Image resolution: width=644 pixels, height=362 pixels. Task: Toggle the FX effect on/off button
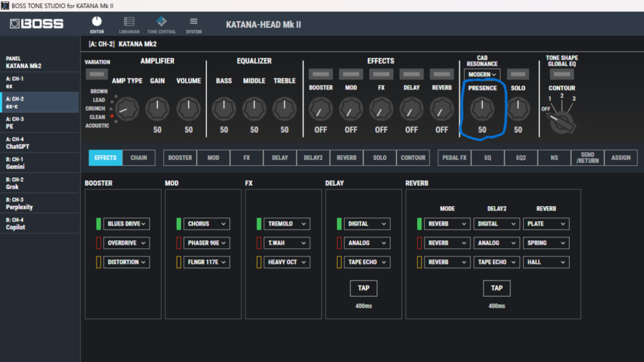[381, 74]
